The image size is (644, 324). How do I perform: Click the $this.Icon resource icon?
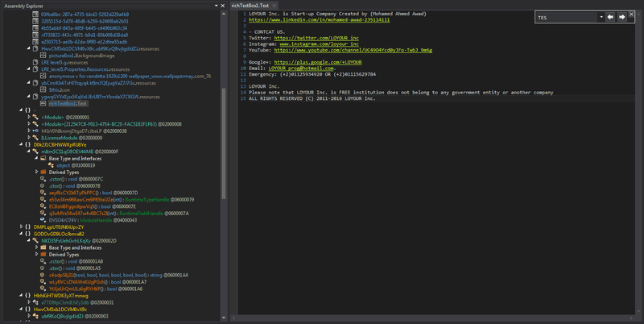tap(43, 89)
